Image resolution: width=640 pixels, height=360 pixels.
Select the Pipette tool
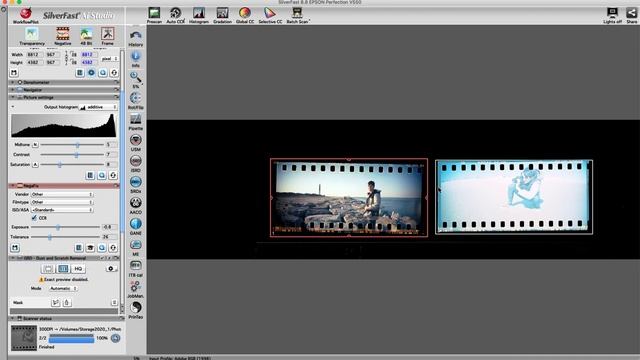pos(136,122)
